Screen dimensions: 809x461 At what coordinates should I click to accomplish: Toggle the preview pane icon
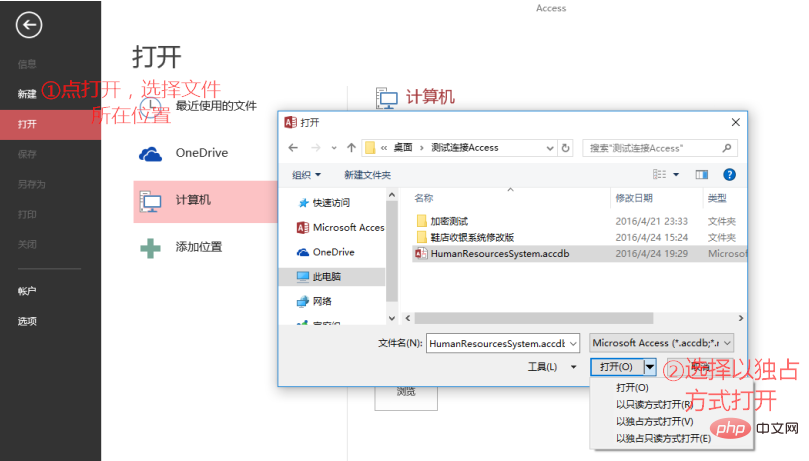pyautogui.click(x=702, y=175)
